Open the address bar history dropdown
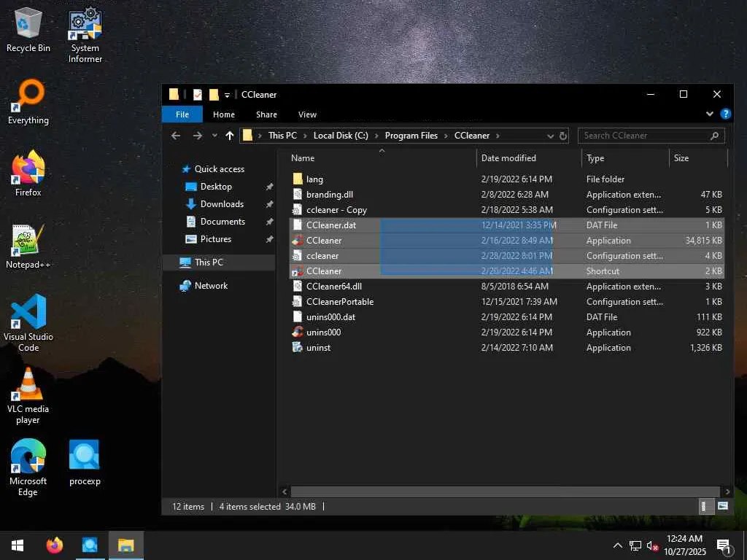 [x=550, y=136]
